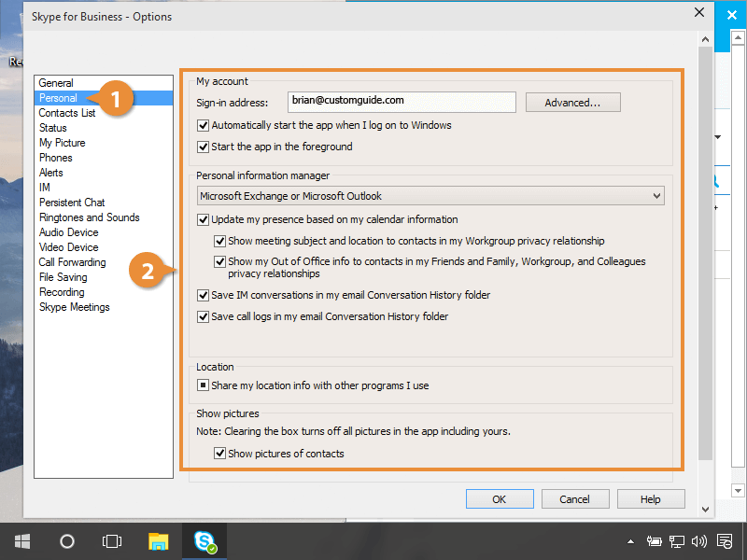Expand the Personal information manager dropdown
This screenshot has width=747, height=560.
coord(656,196)
